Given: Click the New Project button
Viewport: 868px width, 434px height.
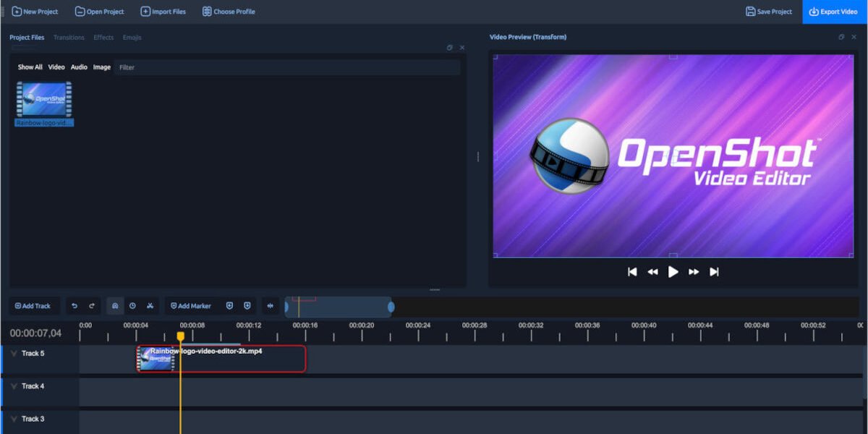Looking at the screenshot, I should tap(35, 12).
